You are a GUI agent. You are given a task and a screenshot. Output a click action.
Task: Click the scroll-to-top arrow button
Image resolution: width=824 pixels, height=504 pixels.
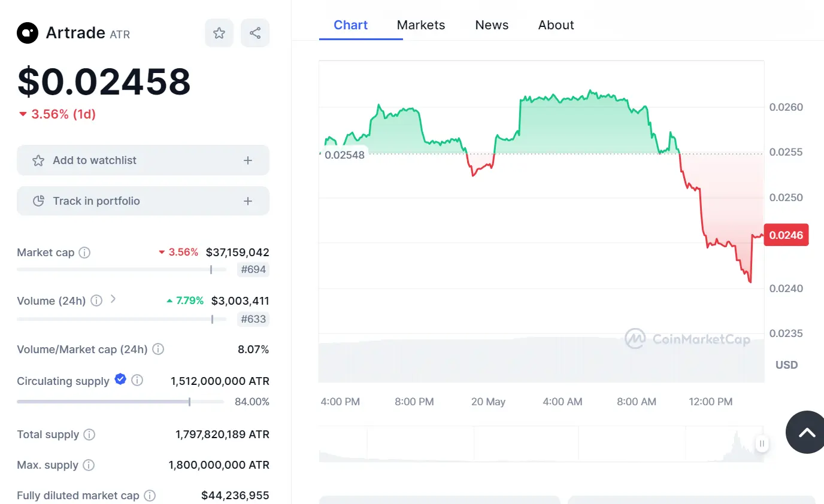point(807,432)
